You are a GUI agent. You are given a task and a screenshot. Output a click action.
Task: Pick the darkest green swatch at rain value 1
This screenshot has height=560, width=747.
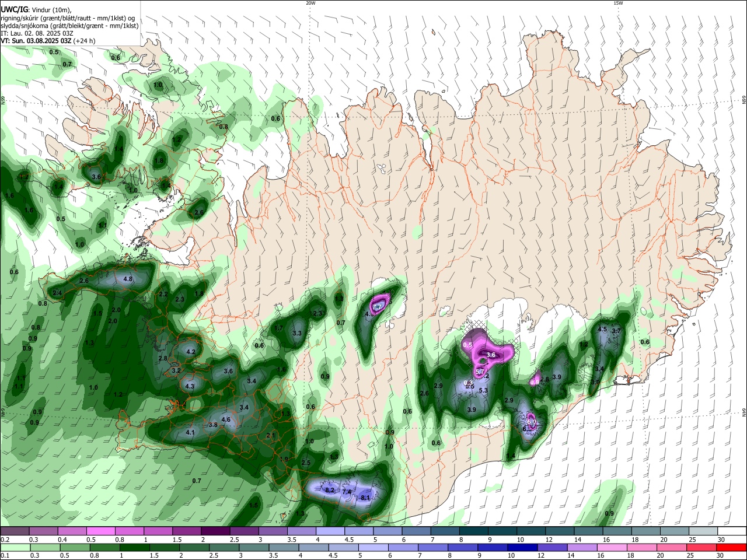click(134, 547)
